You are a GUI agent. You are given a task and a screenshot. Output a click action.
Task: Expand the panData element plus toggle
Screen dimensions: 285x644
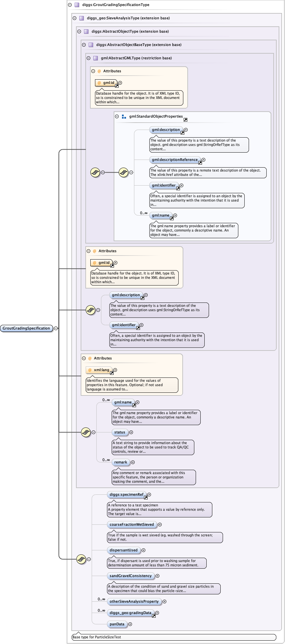click(130, 624)
